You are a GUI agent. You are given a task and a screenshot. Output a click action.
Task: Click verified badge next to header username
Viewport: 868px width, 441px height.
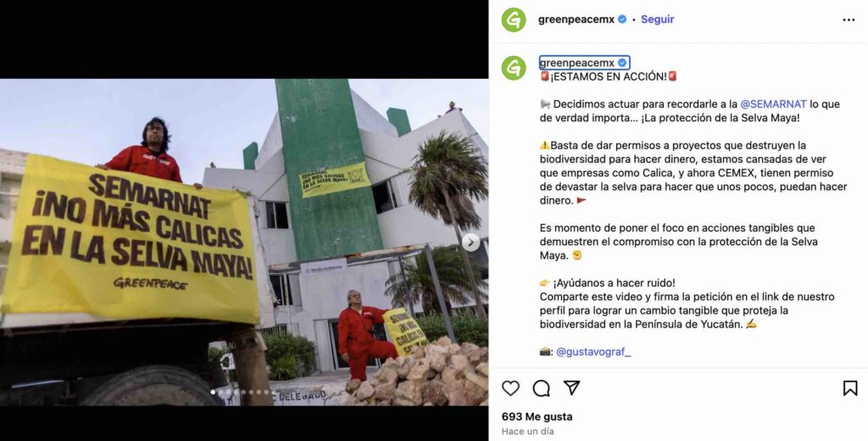click(622, 20)
